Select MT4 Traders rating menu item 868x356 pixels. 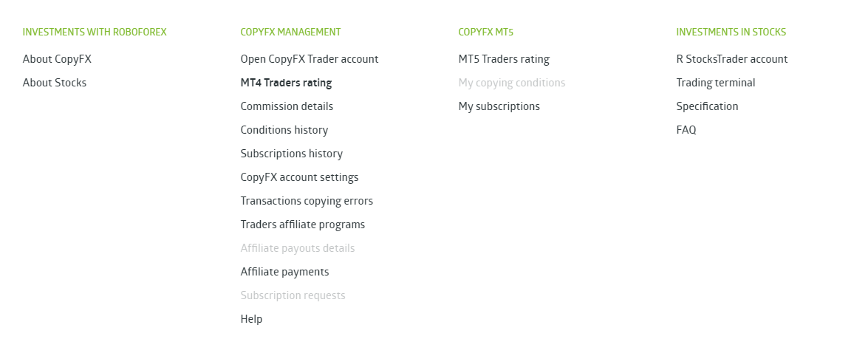tap(286, 83)
